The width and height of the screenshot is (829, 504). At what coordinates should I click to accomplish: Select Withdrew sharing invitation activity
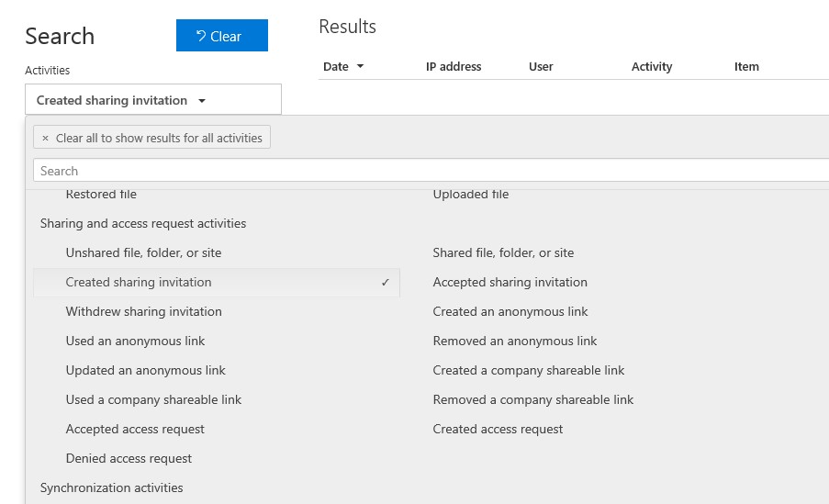143,311
